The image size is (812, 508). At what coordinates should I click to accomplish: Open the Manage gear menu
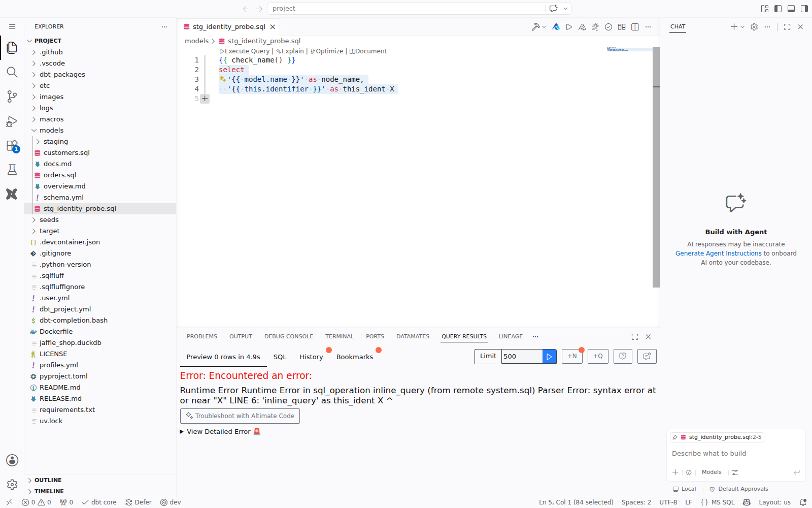pyautogui.click(x=12, y=485)
